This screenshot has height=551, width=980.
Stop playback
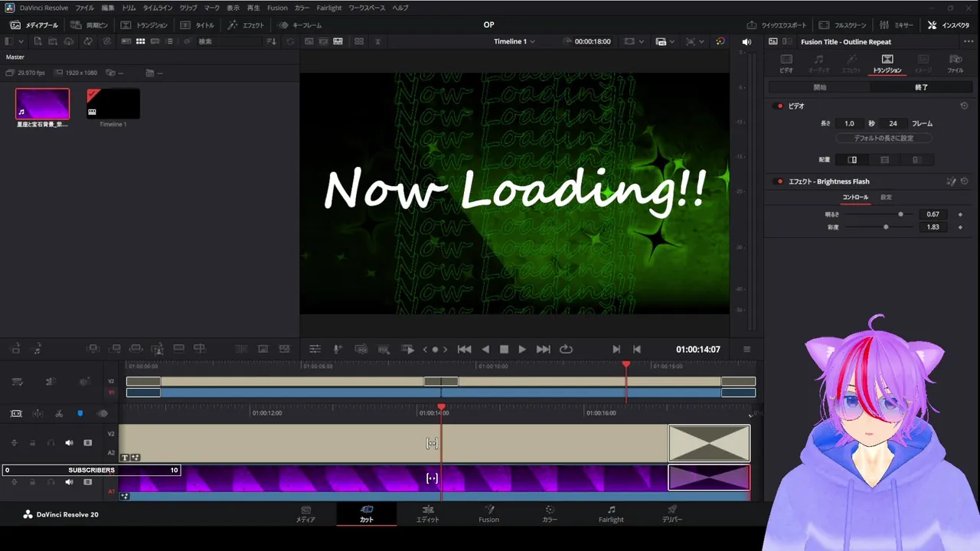[x=504, y=349]
